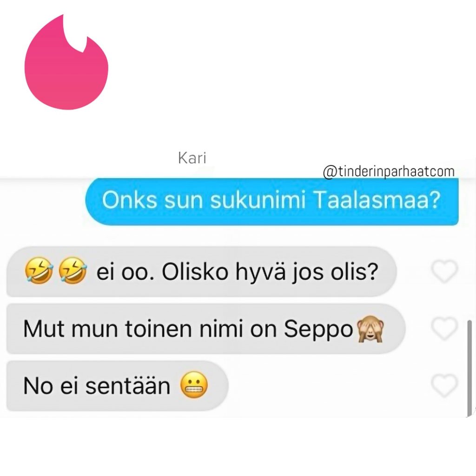Viewport: 476px width, 476px height.
Task: Select the 'ei oo. Olisko hyvä jos olis?' bubble
Action: coord(202,271)
